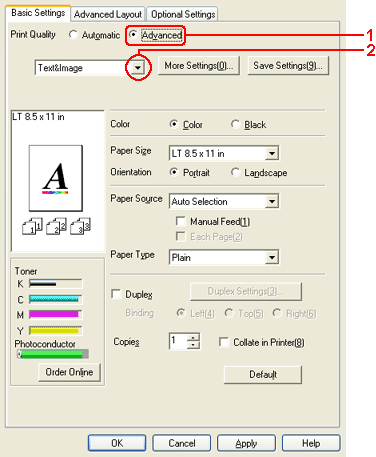Open the Text&Image preset dropdown
376x457 pixels.
pyautogui.click(x=138, y=68)
